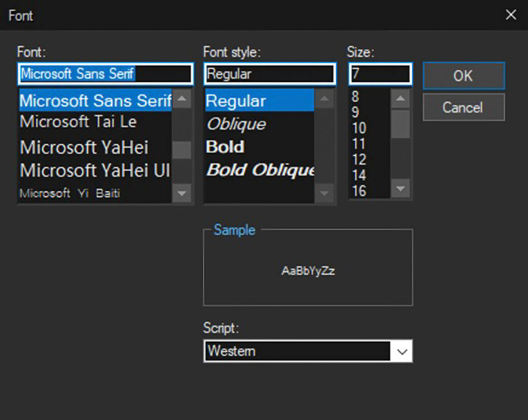This screenshot has height=420, width=528.
Task: Select the Microsoft YaHei font entry
Action: 96,147
